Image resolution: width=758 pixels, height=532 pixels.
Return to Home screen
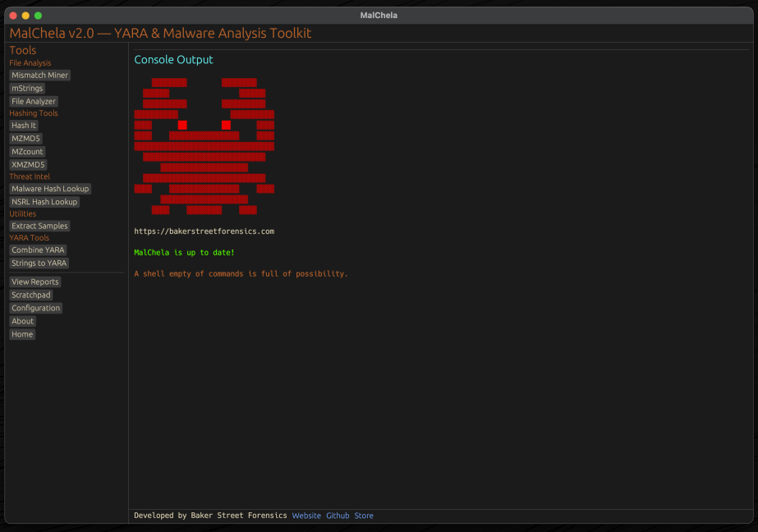[x=22, y=334]
